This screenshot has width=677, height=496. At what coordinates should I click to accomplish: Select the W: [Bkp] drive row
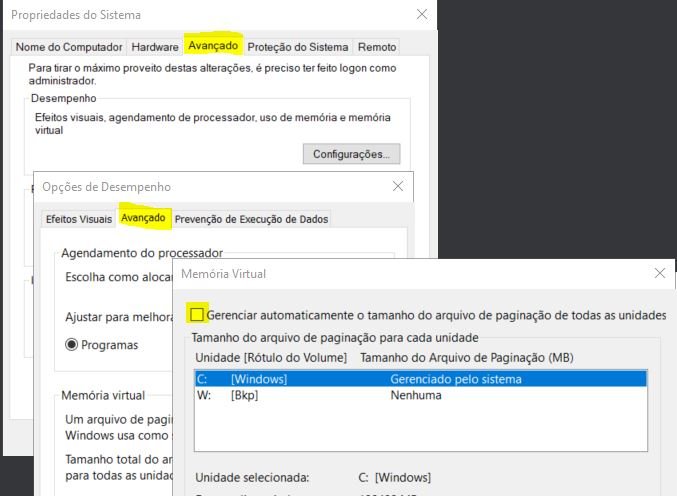click(421, 395)
